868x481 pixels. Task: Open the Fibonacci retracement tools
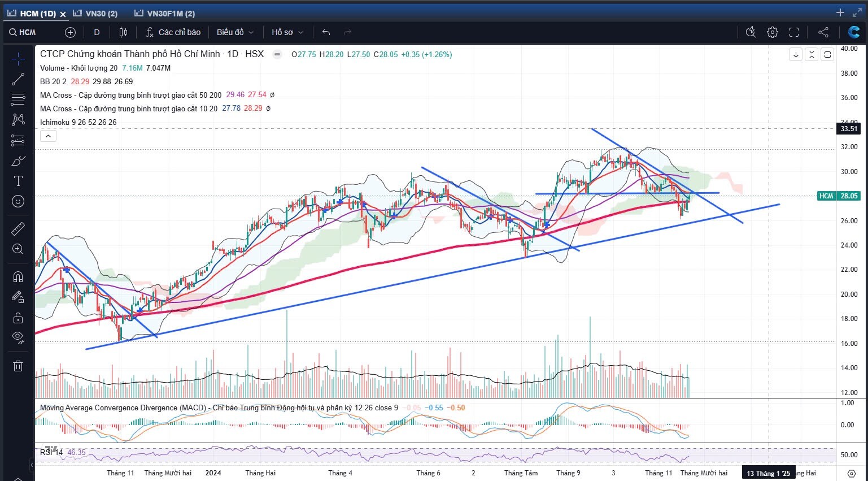(18, 99)
